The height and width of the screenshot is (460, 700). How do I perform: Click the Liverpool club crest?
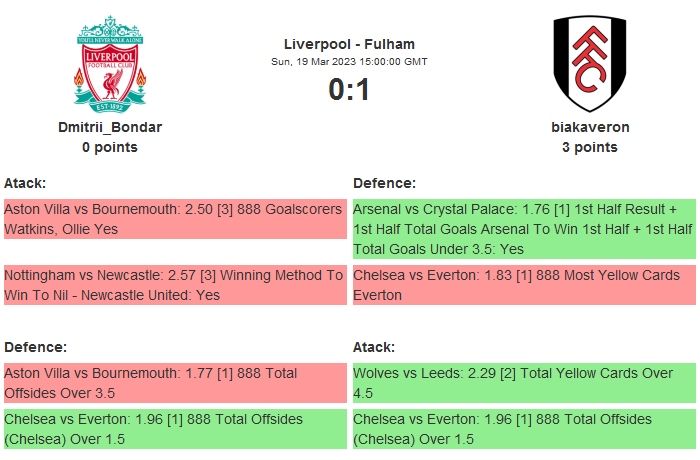click(110, 64)
